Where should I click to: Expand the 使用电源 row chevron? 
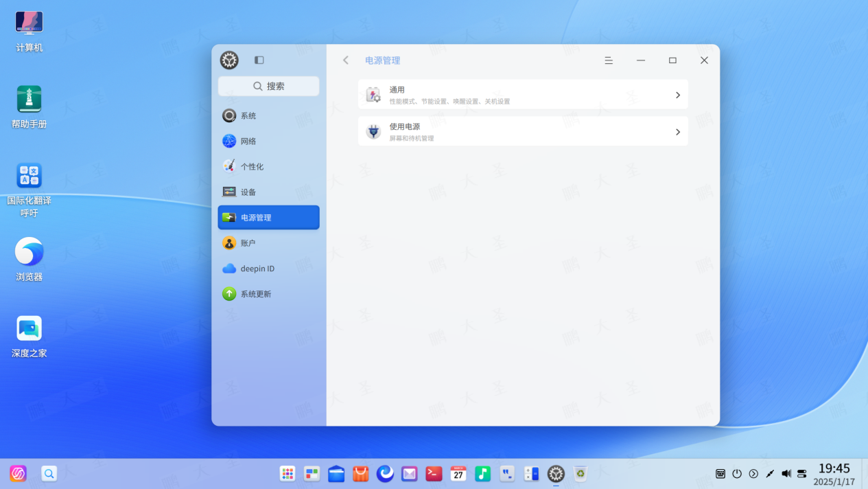pos(677,131)
